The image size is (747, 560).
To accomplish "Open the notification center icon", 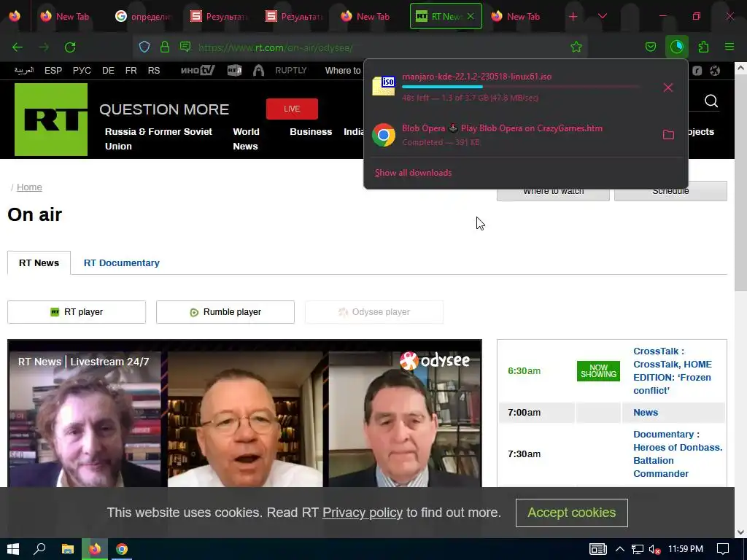I will (723, 549).
